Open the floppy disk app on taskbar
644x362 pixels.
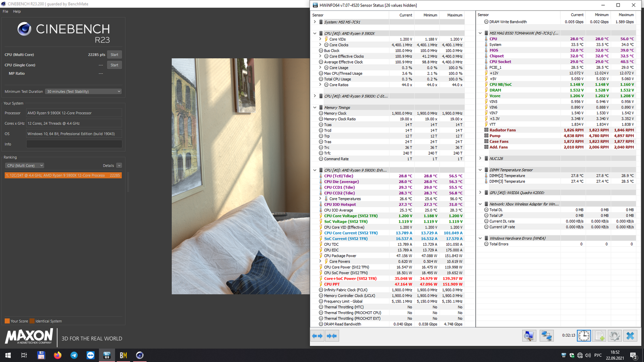pos(41,355)
